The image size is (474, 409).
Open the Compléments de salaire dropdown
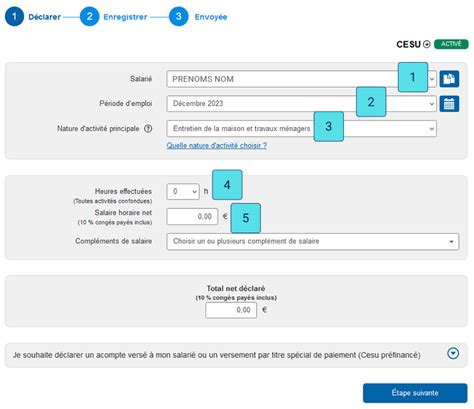click(313, 241)
